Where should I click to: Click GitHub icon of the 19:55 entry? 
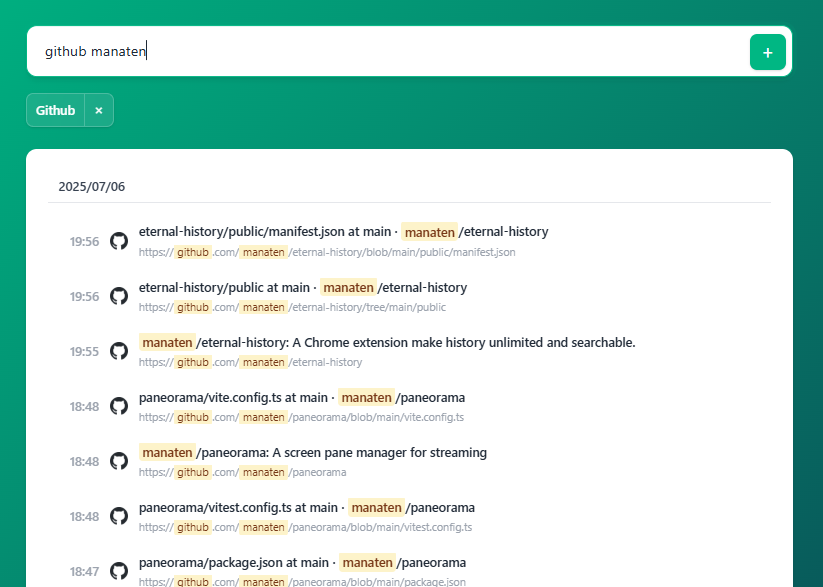tap(119, 351)
